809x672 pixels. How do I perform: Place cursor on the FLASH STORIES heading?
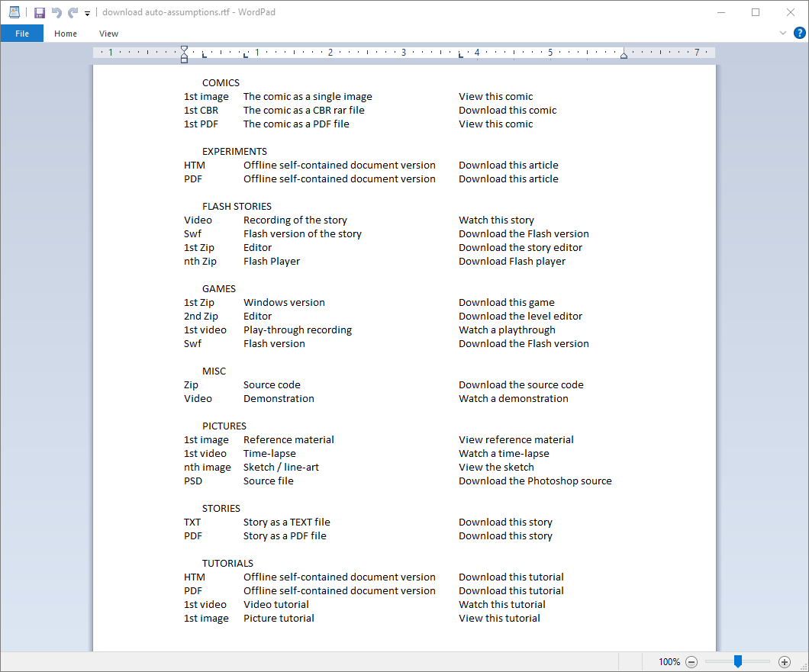(237, 206)
